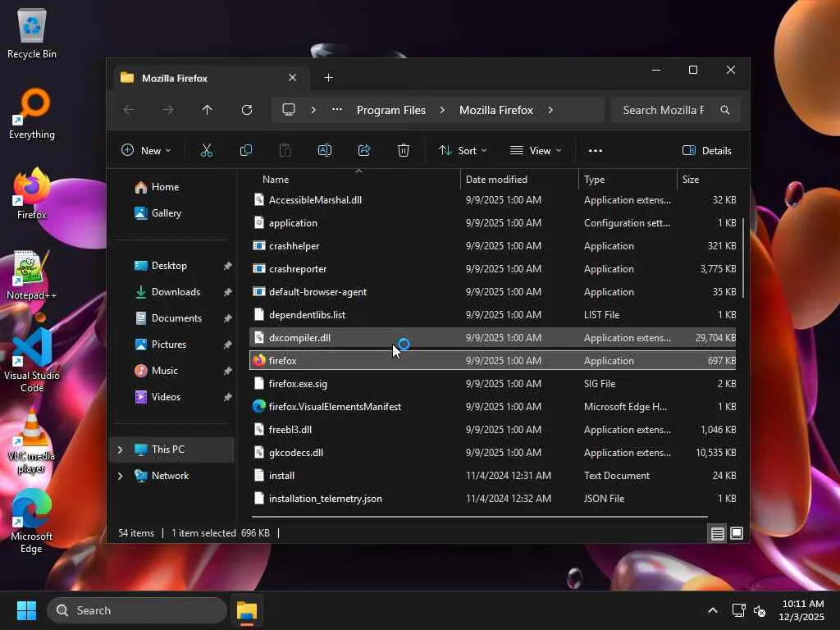Open Recycle Bin on the desktop

coord(32,33)
